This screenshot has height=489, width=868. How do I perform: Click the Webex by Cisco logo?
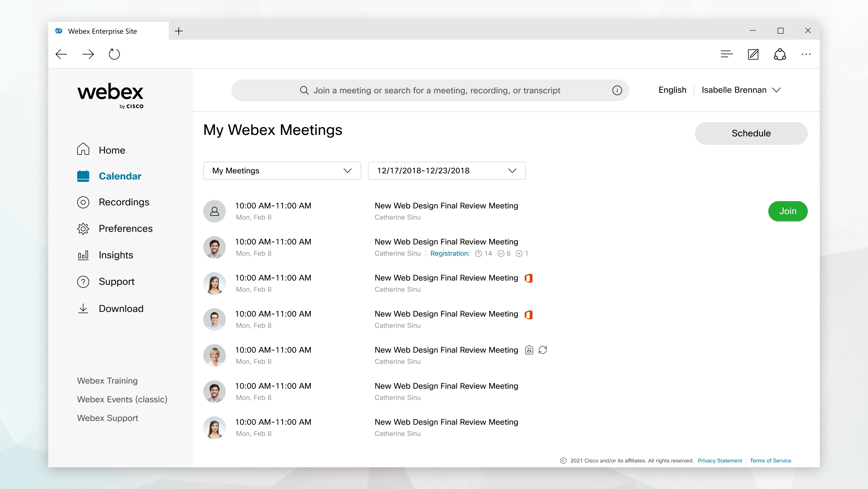(x=111, y=95)
